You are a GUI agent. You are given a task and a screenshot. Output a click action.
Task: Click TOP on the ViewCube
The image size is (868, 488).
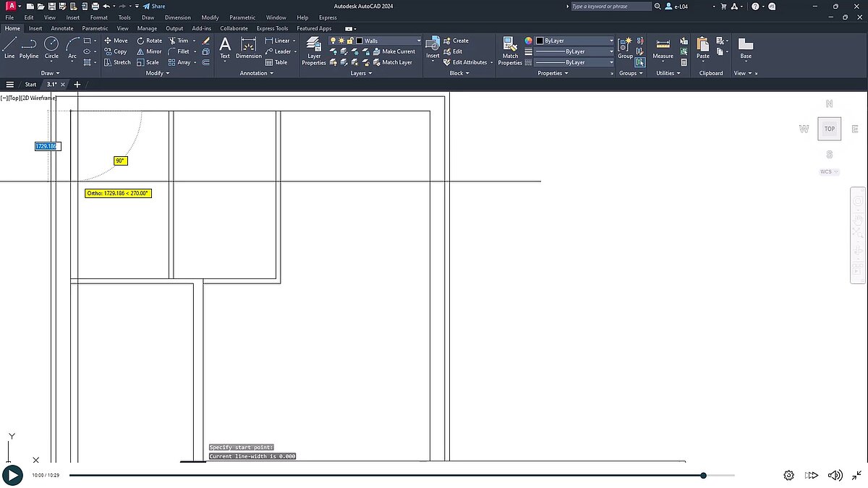829,128
